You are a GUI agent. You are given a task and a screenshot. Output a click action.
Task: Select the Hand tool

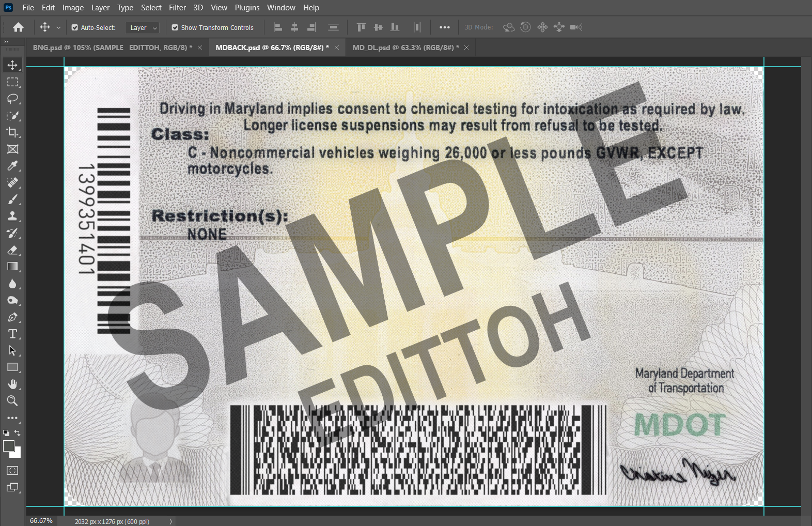pos(12,384)
